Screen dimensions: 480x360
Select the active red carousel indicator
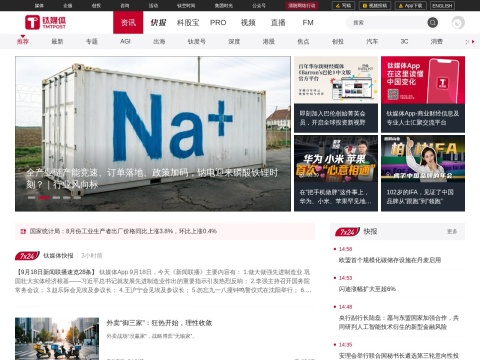44,198
